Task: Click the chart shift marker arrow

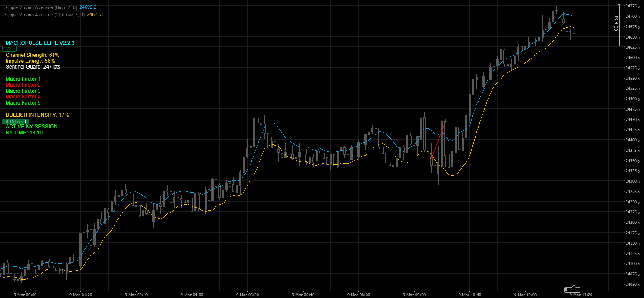Action: pos(573,287)
